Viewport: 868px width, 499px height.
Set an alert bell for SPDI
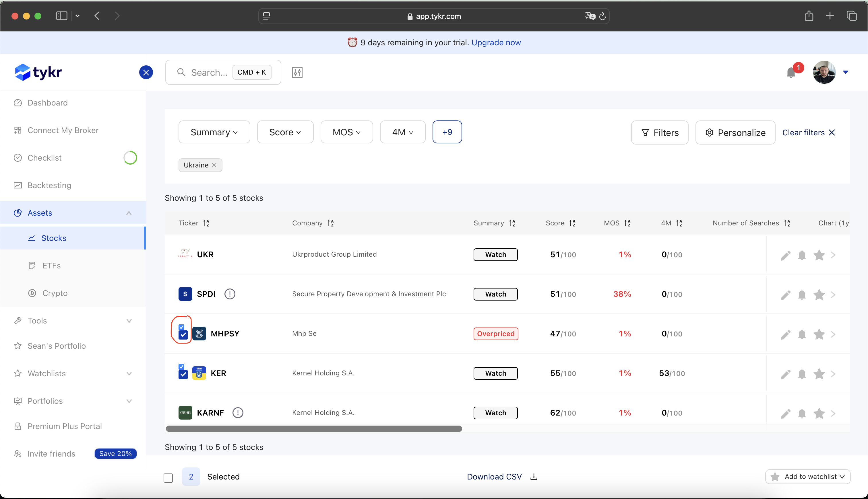[802, 295]
